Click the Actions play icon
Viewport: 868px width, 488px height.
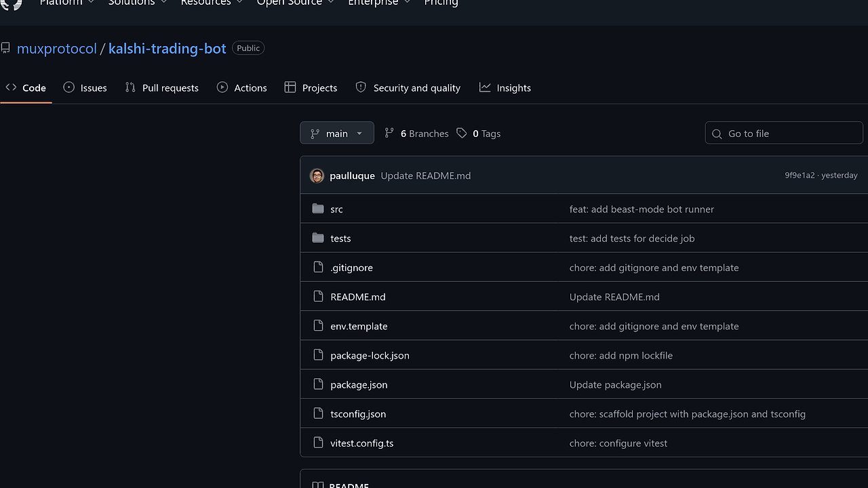(x=222, y=87)
